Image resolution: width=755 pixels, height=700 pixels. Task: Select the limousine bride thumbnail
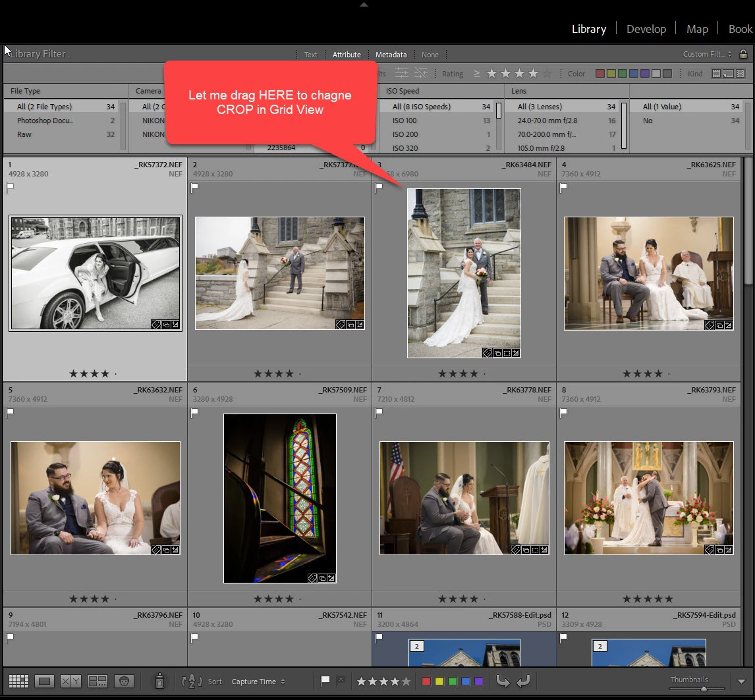click(x=96, y=273)
